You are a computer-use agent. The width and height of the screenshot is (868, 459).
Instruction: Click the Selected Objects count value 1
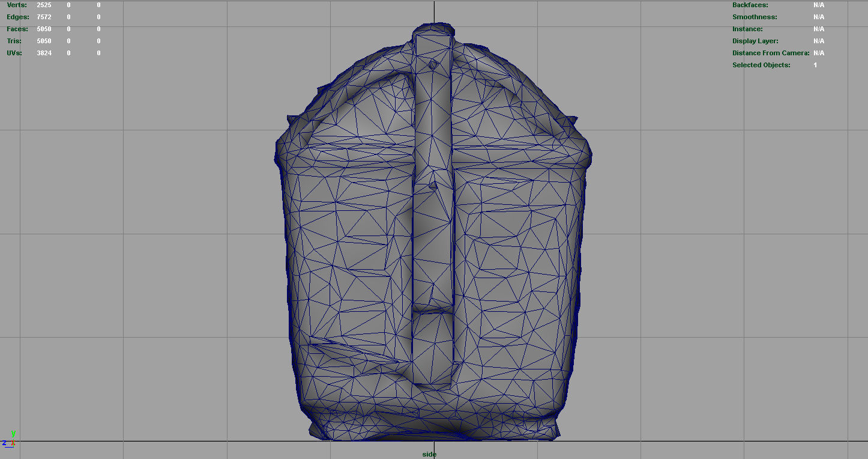click(x=815, y=65)
